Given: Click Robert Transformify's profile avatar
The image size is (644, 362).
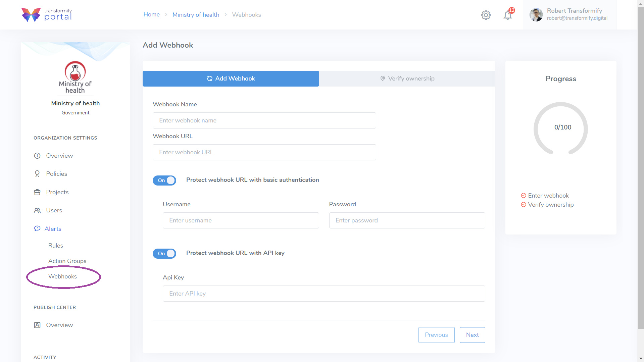Looking at the screenshot, I should [536, 15].
